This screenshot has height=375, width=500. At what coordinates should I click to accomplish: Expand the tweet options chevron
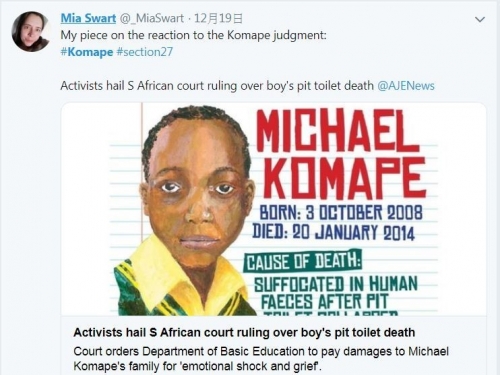pos(480,19)
